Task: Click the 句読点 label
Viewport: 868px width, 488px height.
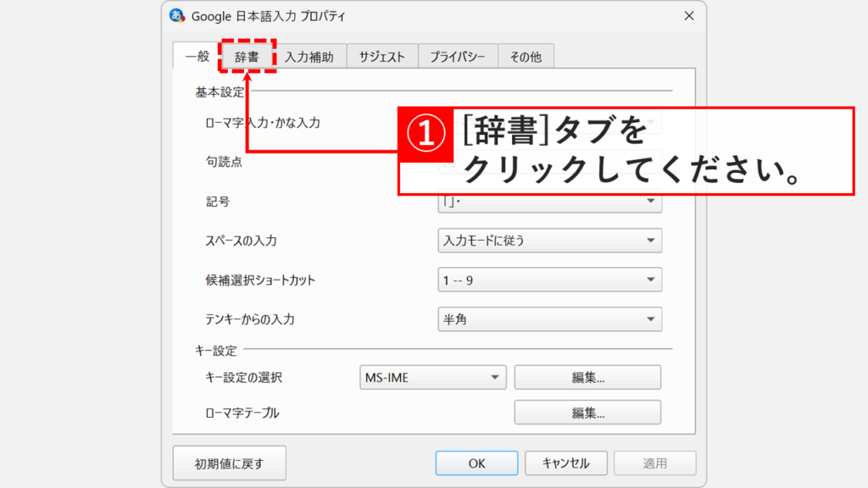Action: (x=224, y=162)
